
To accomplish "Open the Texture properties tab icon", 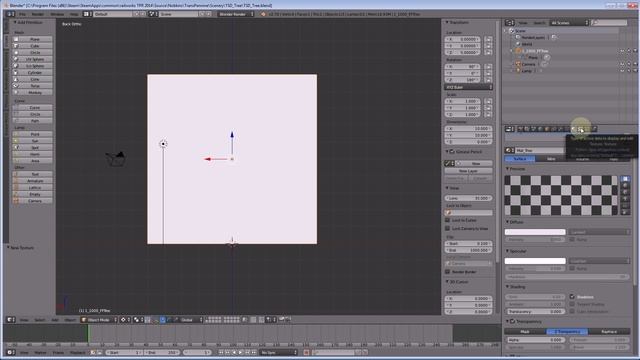I will (x=581, y=129).
